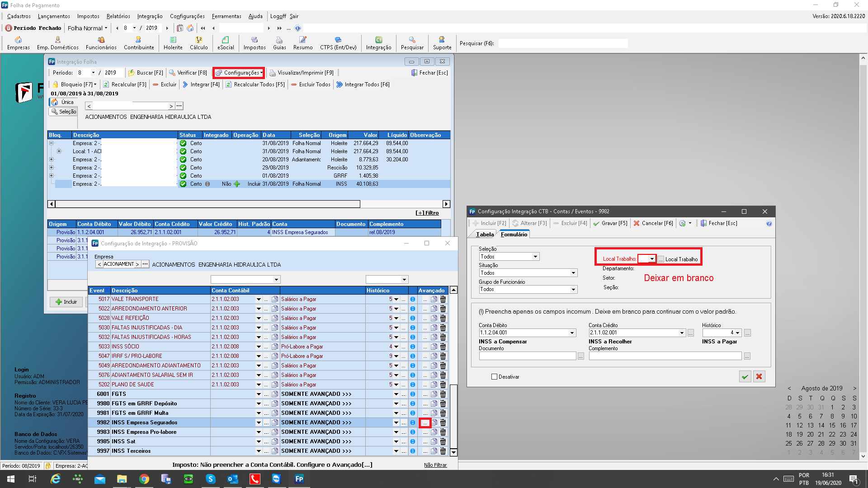Click the CTPS (Ent/Dev) icon
Viewport: 868px width, 488px height.
(338, 43)
